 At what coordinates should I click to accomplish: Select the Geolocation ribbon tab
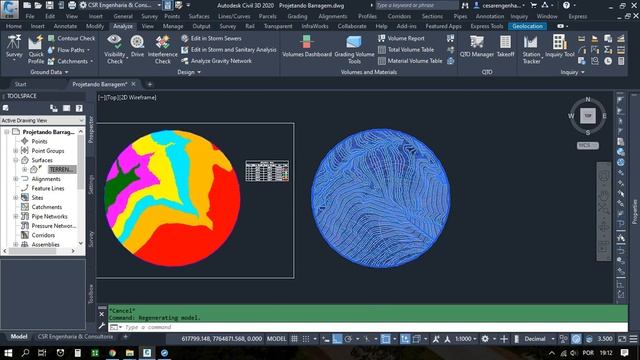click(527, 26)
